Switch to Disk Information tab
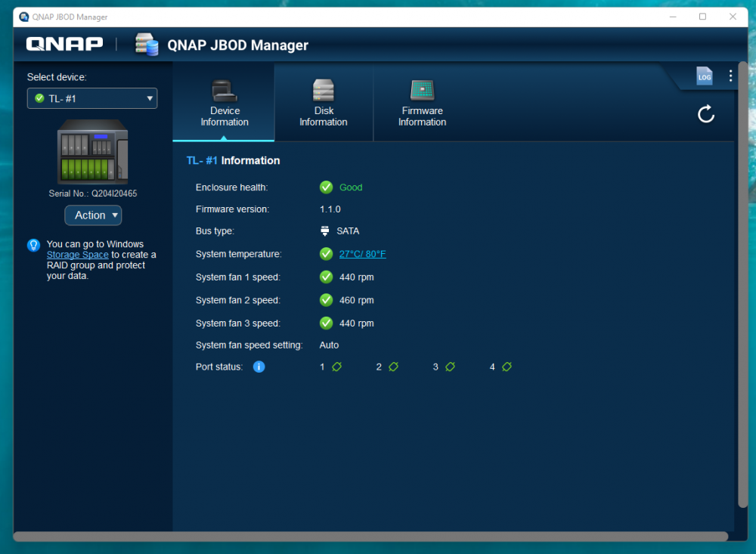This screenshot has width=756, height=554. (324, 104)
